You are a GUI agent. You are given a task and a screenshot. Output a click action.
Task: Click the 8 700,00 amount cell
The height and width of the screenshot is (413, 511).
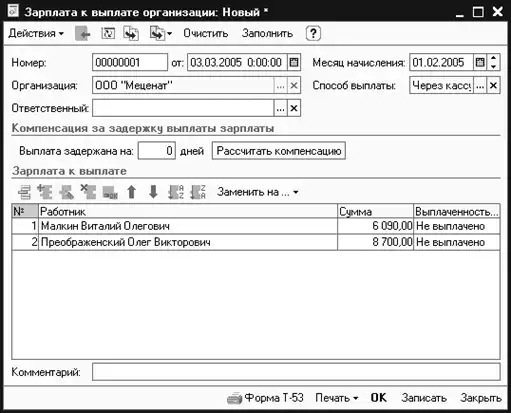coord(375,242)
